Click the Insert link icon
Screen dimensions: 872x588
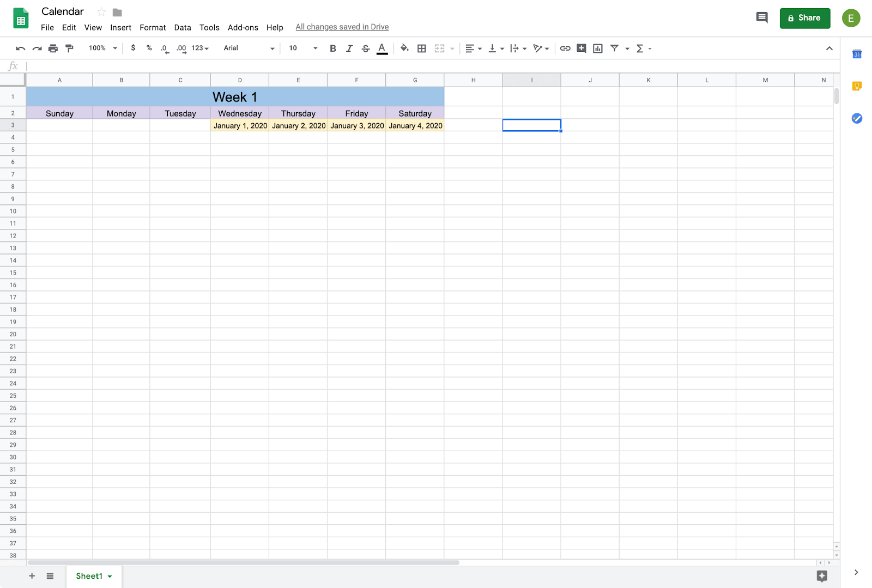565,49
